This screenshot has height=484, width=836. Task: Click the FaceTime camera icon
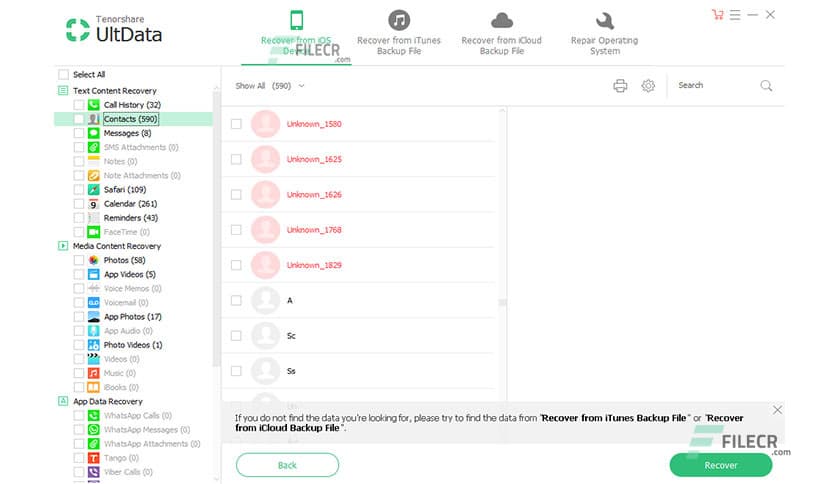[x=93, y=232]
